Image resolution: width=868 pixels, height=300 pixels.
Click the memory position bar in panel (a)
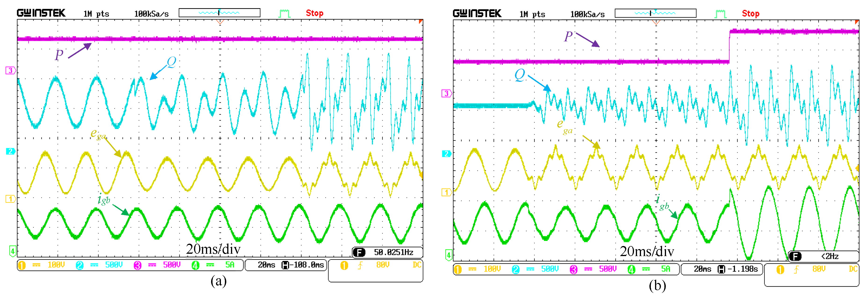pyautogui.click(x=219, y=13)
